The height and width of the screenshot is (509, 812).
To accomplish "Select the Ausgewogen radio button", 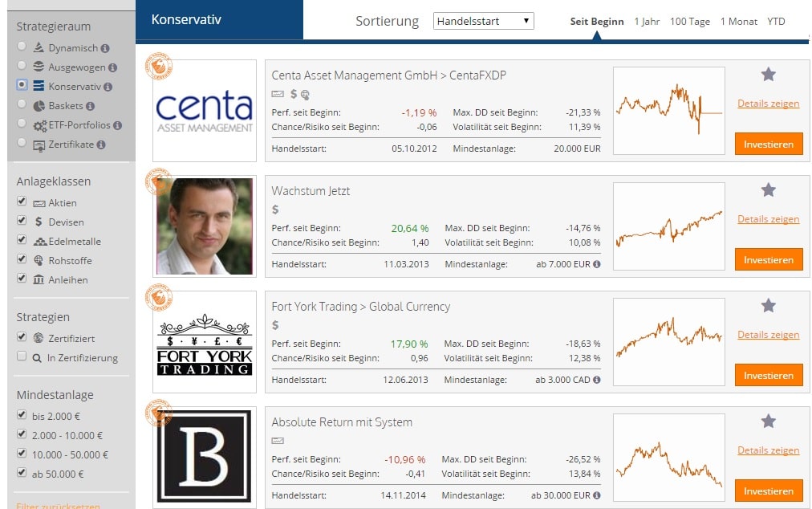I will pyautogui.click(x=22, y=67).
